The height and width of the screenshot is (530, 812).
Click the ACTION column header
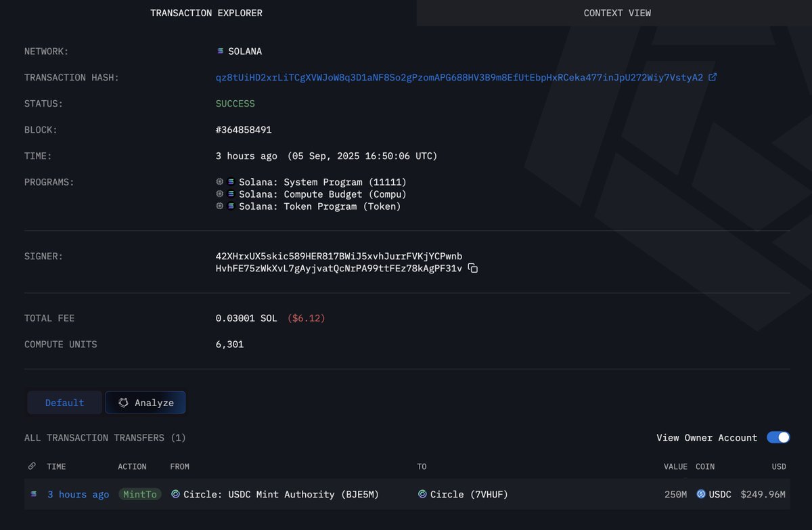click(132, 466)
